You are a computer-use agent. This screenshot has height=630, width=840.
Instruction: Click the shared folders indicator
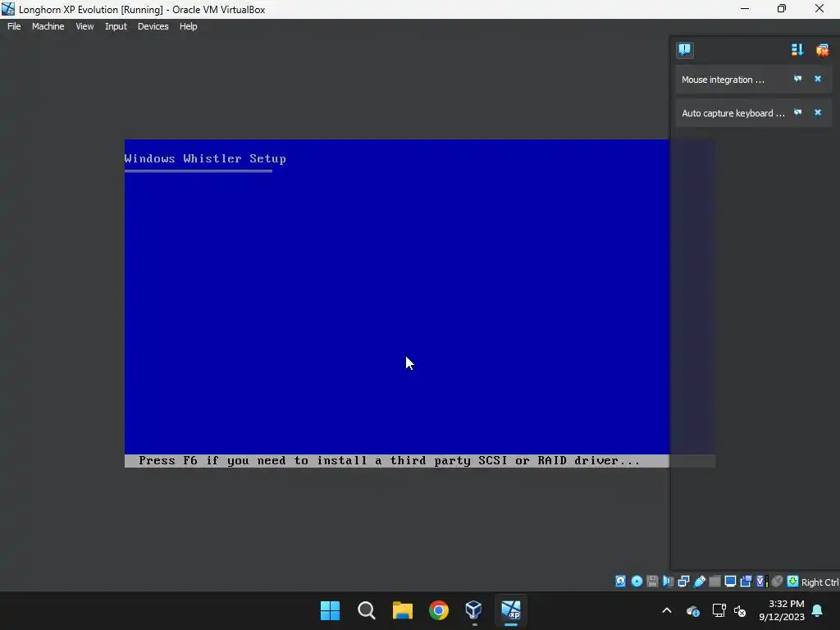(714, 582)
